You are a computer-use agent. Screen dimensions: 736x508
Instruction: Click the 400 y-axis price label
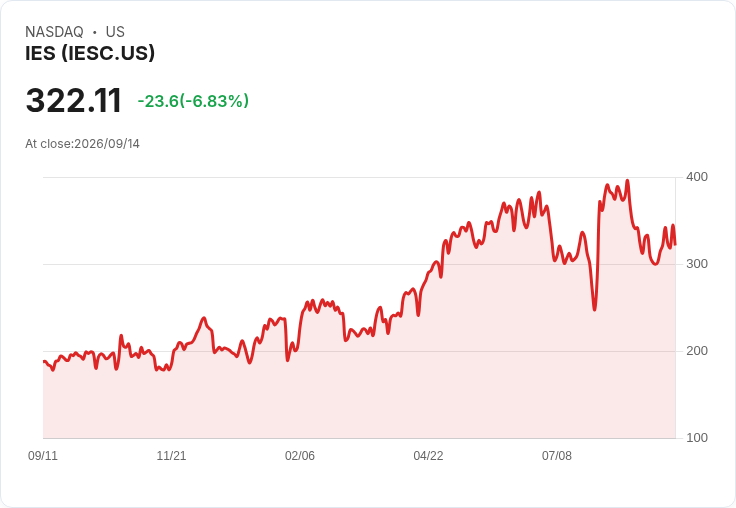697,177
